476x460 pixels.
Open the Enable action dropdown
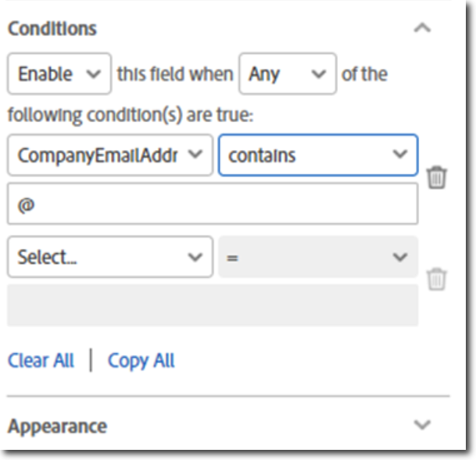tap(59, 74)
